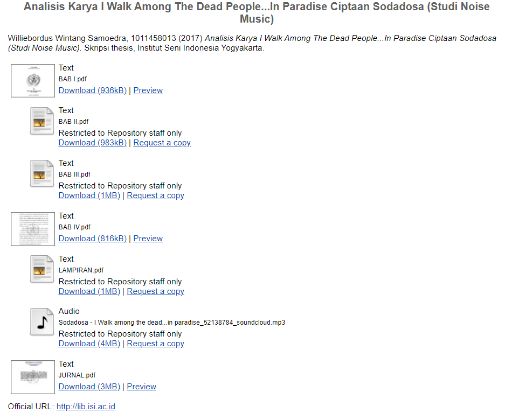Click the BAB III.pdf document icon

[x=42, y=174]
